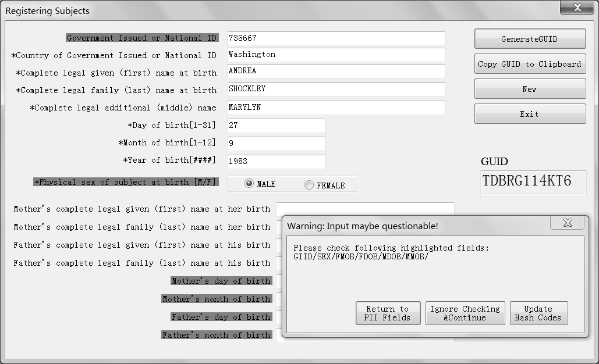The width and height of the screenshot is (599, 364).
Task: Focus the Country field containing Washington
Action: tap(336, 55)
